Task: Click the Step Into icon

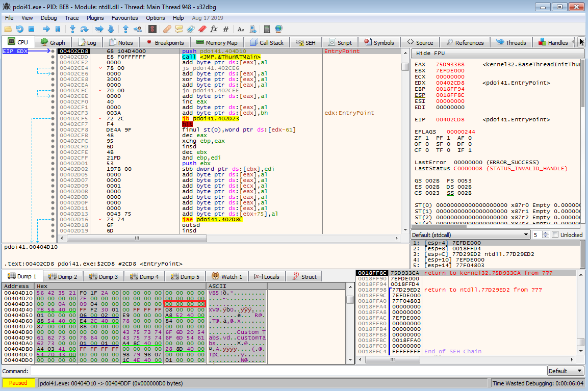Action: click(73, 29)
